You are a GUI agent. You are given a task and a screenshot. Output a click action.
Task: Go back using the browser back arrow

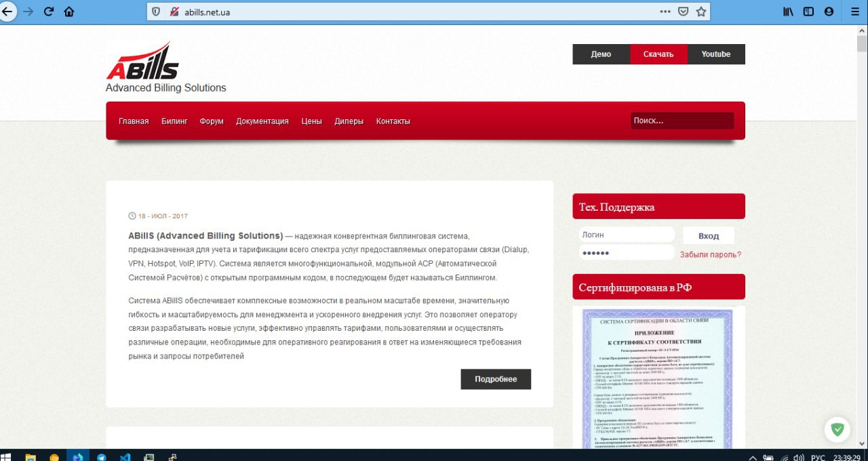tap(7, 12)
